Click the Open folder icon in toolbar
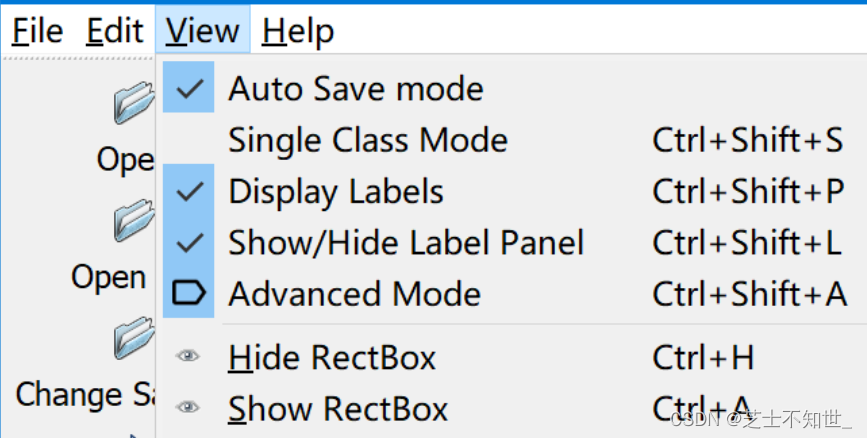The image size is (867, 438). pos(135,102)
